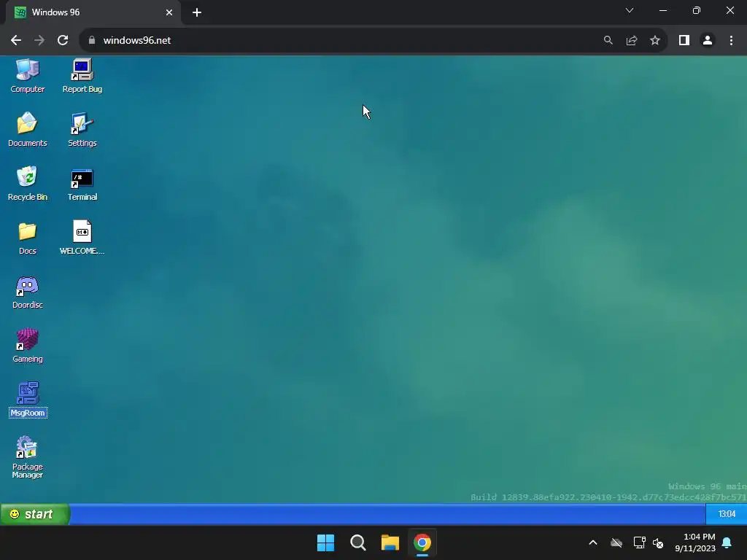Screen dimensions: 747x560
Task: Share this page via share icon
Action: point(632,41)
